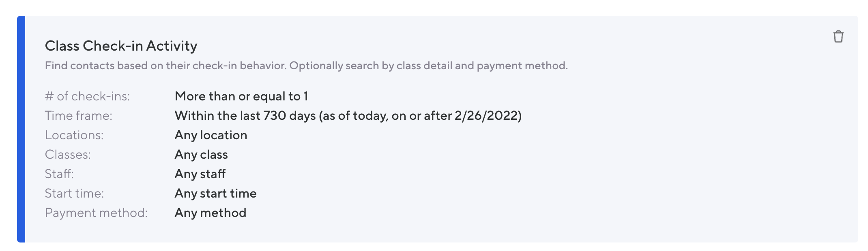Viewport: 868px width, 251px height.
Task: Click the Class Check-in Activity title
Action: click(x=121, y=46)
